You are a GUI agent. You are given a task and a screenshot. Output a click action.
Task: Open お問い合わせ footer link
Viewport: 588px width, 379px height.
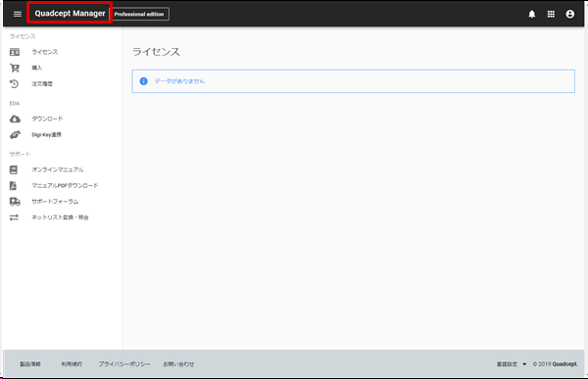178,364
